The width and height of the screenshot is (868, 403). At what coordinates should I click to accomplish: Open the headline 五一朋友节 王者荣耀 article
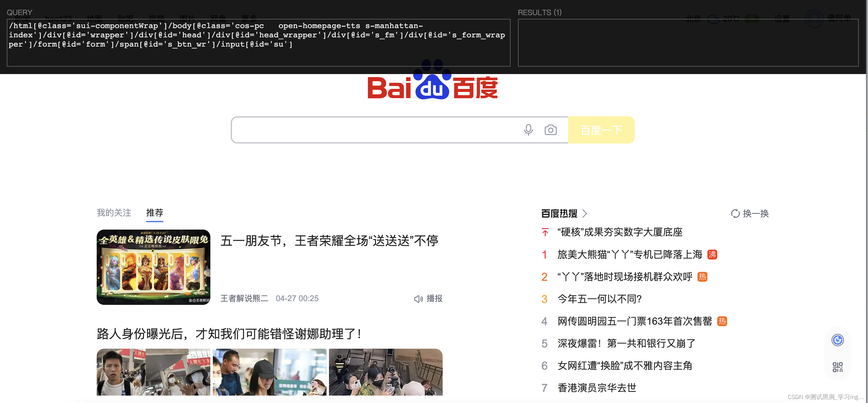coord(329,241)
